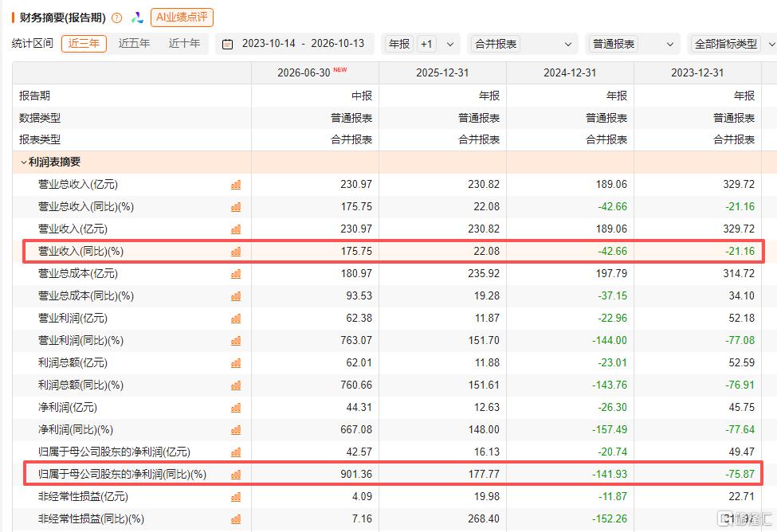The height and width of the screenshot is (532, 777).
Task: Click the 报表类型 row label
Action: click(40, 139)
